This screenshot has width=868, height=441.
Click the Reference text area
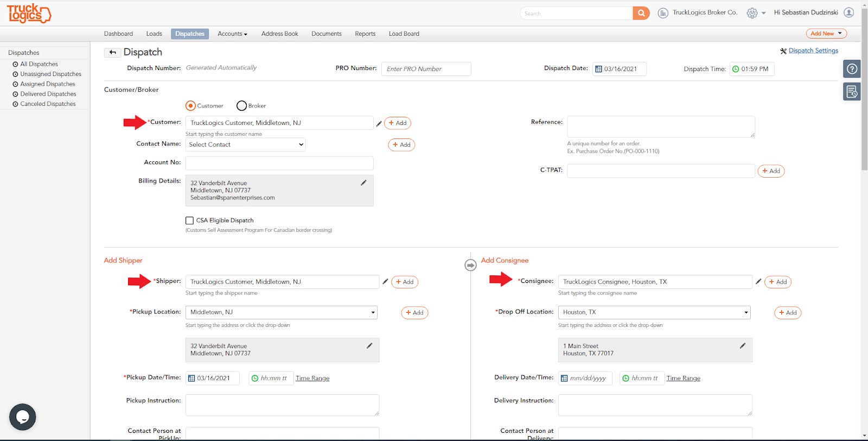click(x=661, y=127)
